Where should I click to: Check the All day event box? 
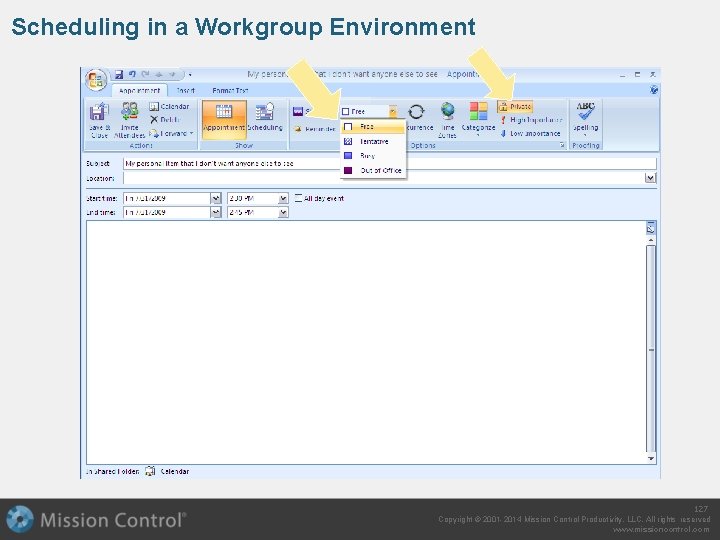coord(298,198)
